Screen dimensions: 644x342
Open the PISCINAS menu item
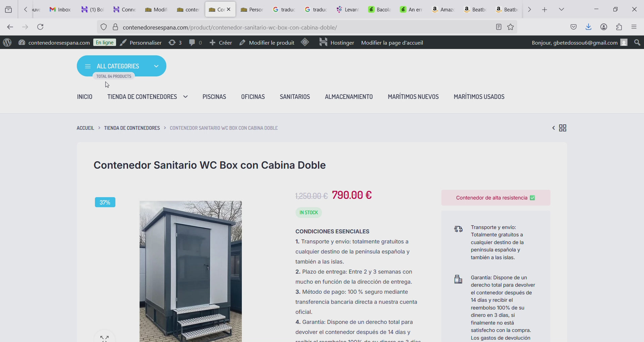[x=214, y=97]
